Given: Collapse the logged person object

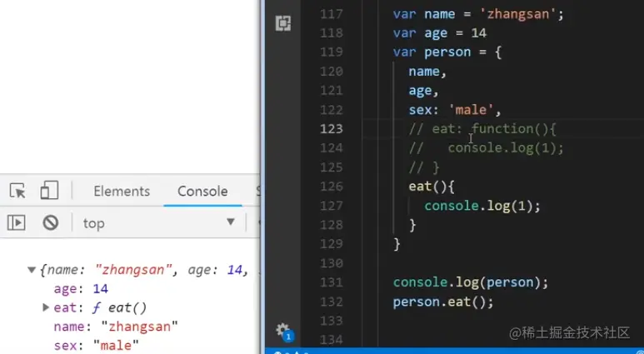Looking at the screenshot, I should click(x=32, y=270).
